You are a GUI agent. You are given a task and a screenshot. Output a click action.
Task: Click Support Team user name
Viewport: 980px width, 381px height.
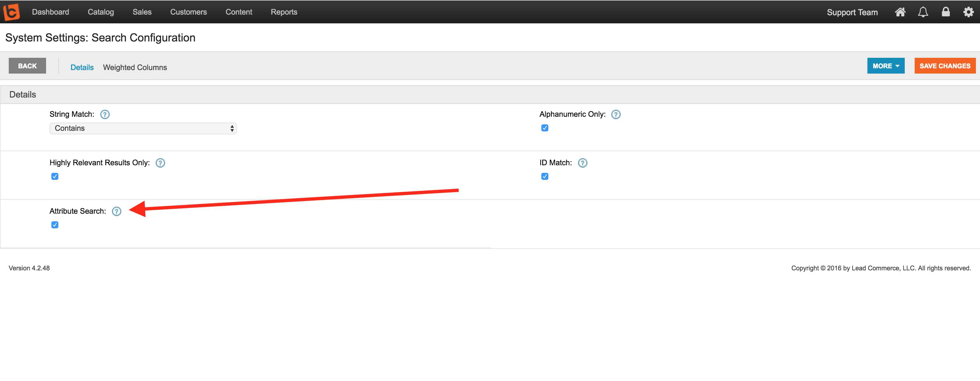(x=852, y=12)
